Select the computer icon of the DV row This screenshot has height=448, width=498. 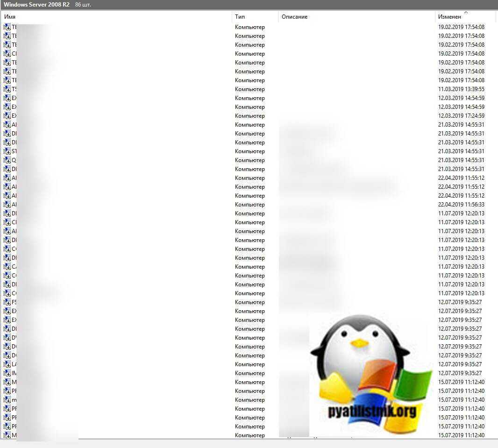tap(7, 338)
